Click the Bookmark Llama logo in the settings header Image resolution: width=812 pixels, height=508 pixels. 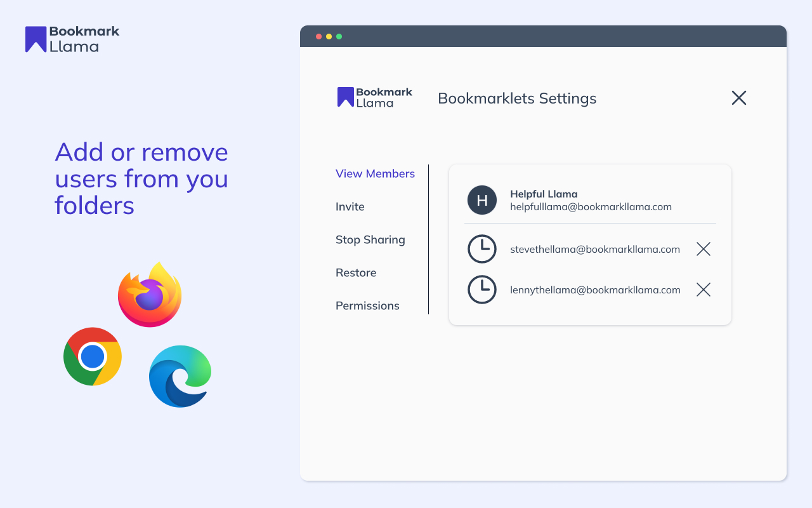tap(375, 97)
